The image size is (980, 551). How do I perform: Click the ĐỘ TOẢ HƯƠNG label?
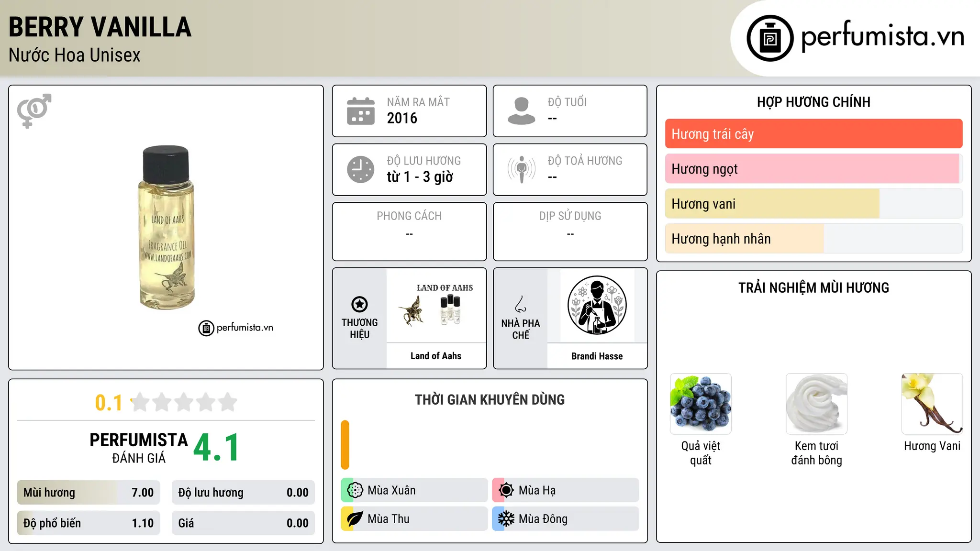pyautogui.click(x=585, y=161)
